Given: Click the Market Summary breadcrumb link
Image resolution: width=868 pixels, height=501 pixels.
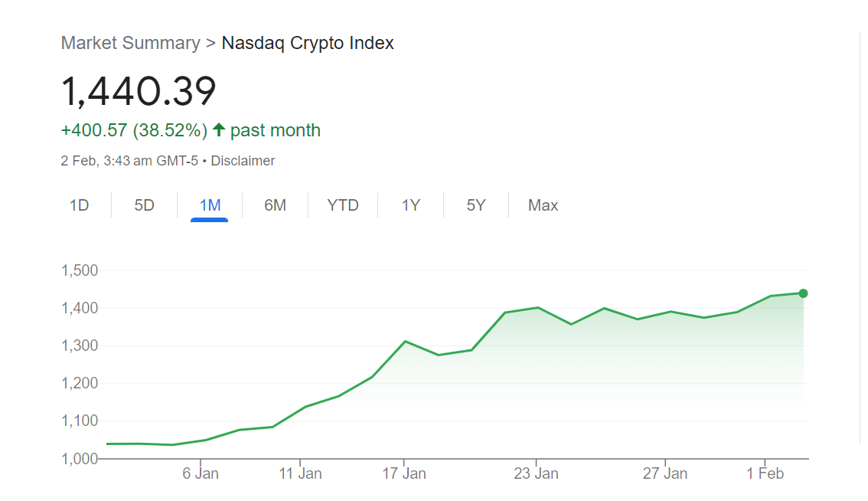Looking at the screenshot, I should (130, 43).
